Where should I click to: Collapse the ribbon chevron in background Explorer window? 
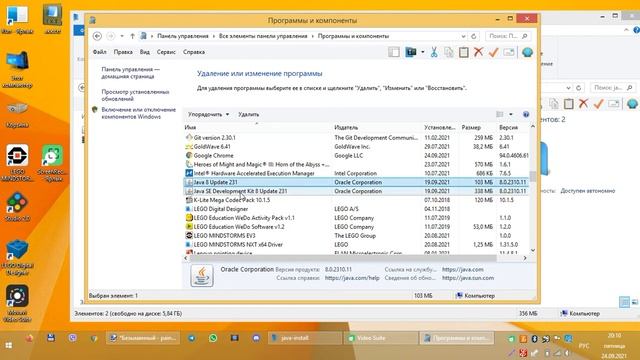pos(627,30)
